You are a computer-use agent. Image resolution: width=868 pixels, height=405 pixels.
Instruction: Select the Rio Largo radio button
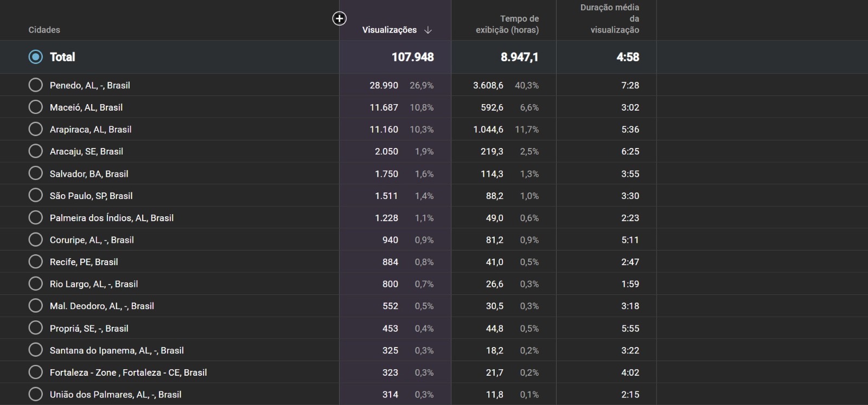point(35,284)
